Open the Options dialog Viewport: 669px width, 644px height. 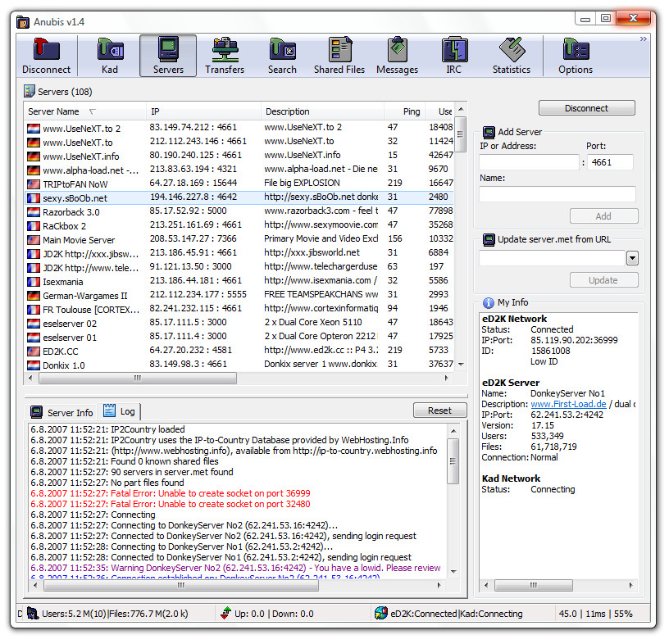(x=576, y=56)
